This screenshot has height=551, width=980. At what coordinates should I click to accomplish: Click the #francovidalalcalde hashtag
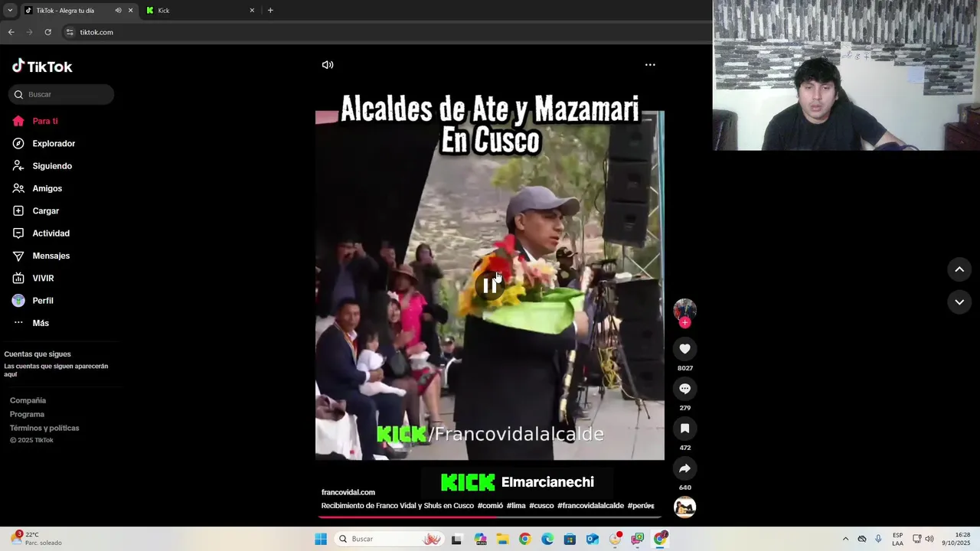(x=590, y=506)
